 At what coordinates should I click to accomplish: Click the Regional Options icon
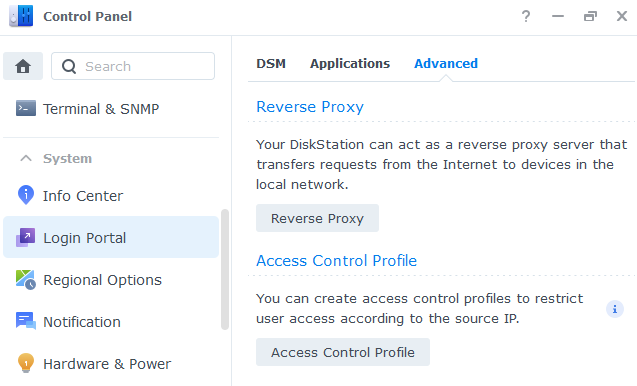pos(26,280)
